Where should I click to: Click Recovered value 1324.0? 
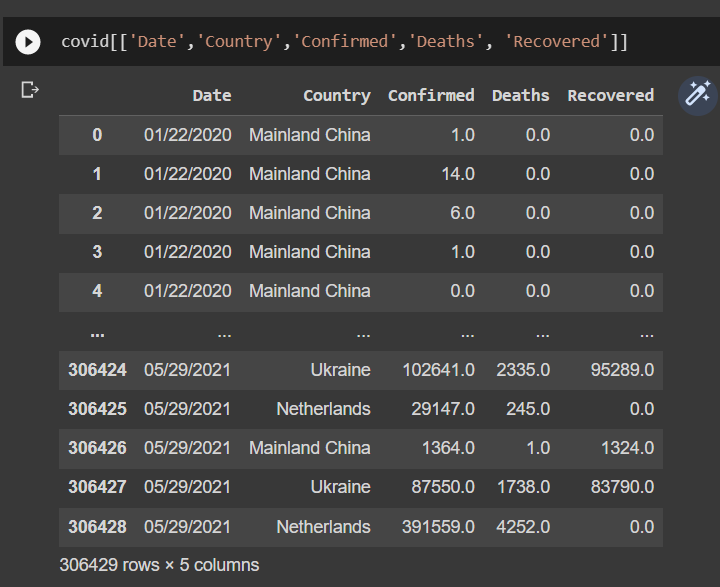coord(628,448)
